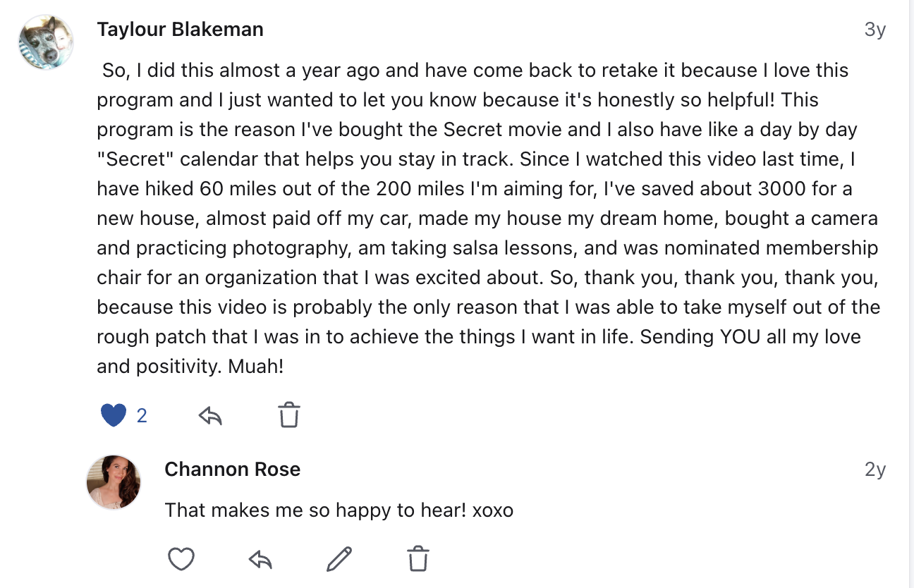Click the closing words 'and positivity. Muah!'
Image resolution: width=914 pixels, height=588 pixels.
190,367
